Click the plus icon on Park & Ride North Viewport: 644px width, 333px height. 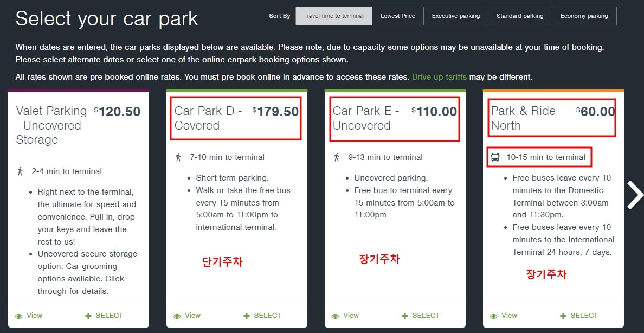[563, 316]
